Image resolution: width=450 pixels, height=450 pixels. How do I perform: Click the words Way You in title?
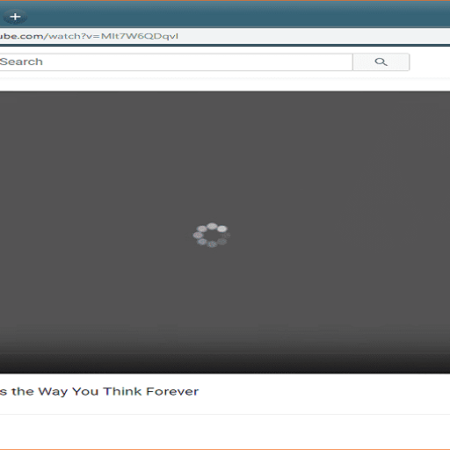tap(68, 391)
